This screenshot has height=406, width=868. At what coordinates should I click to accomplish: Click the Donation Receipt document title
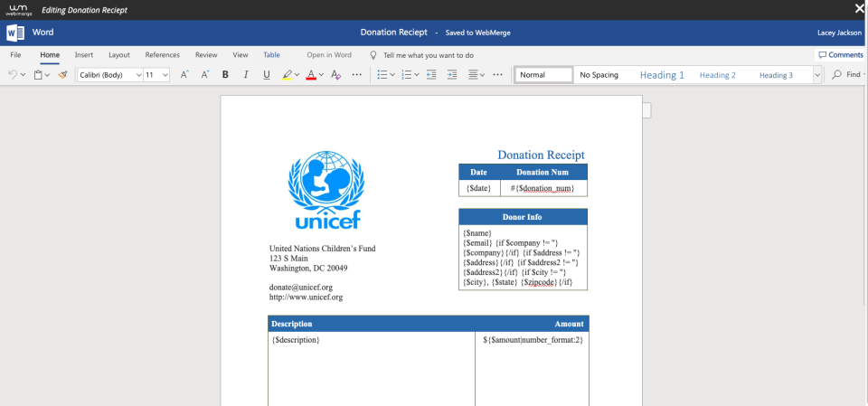pyautogui.click(x=393, y=33)
